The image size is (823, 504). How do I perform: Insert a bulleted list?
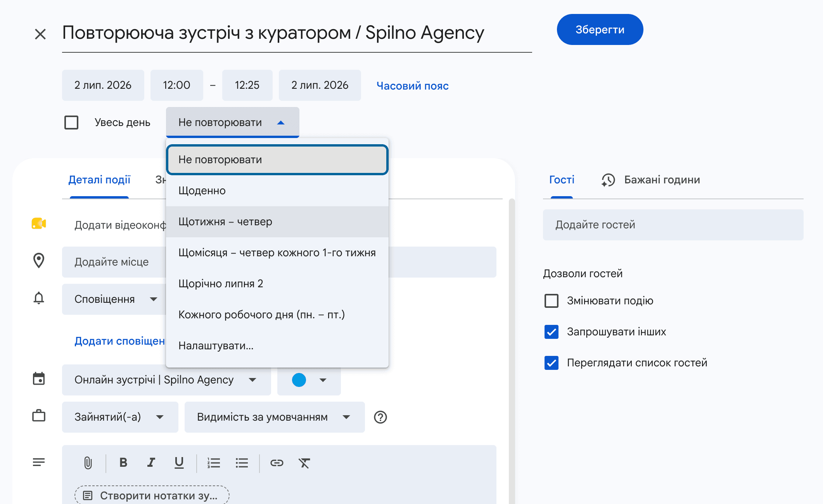tap(242, 463)
